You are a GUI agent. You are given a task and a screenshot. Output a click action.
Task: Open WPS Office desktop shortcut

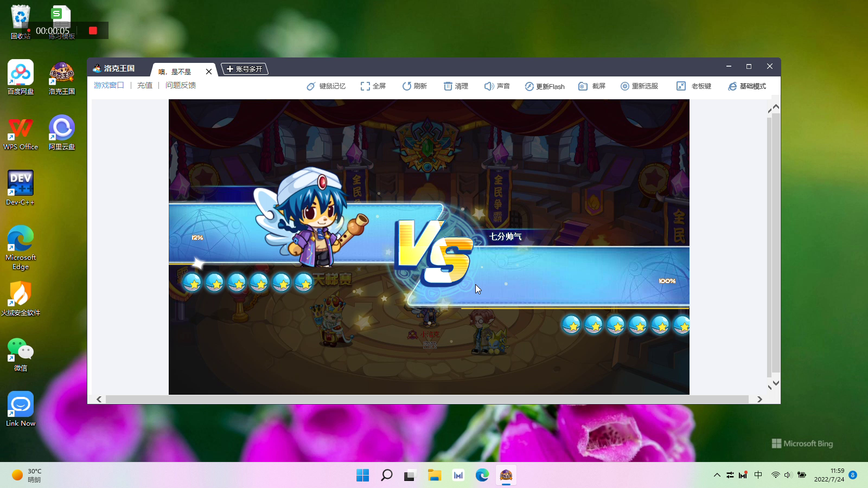pyautogui.click(x=21, y=132)
